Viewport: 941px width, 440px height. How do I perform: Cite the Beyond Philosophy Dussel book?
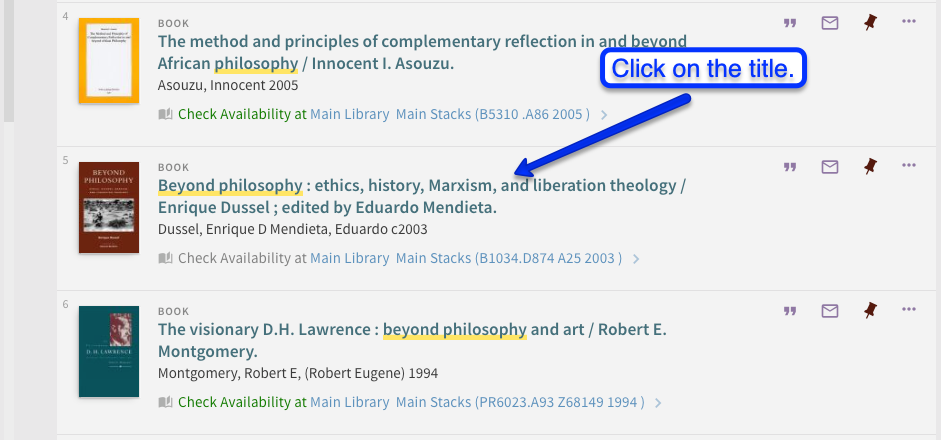tap(790, 167)
